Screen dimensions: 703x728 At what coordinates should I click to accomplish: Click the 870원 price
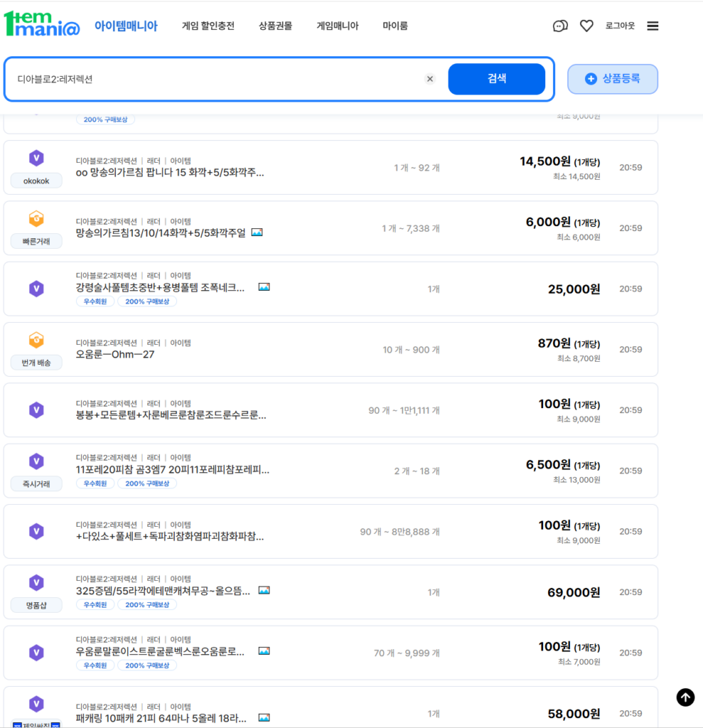point(554,343)
